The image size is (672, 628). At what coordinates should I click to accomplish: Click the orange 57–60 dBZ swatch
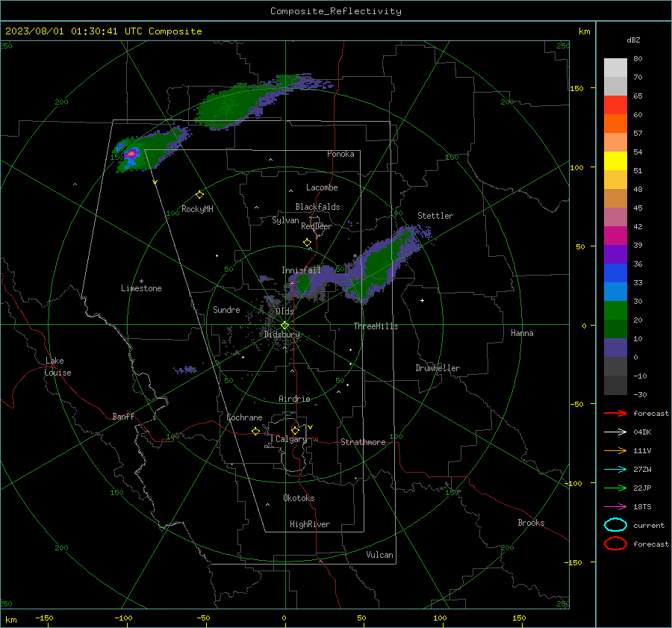(615, 123)
